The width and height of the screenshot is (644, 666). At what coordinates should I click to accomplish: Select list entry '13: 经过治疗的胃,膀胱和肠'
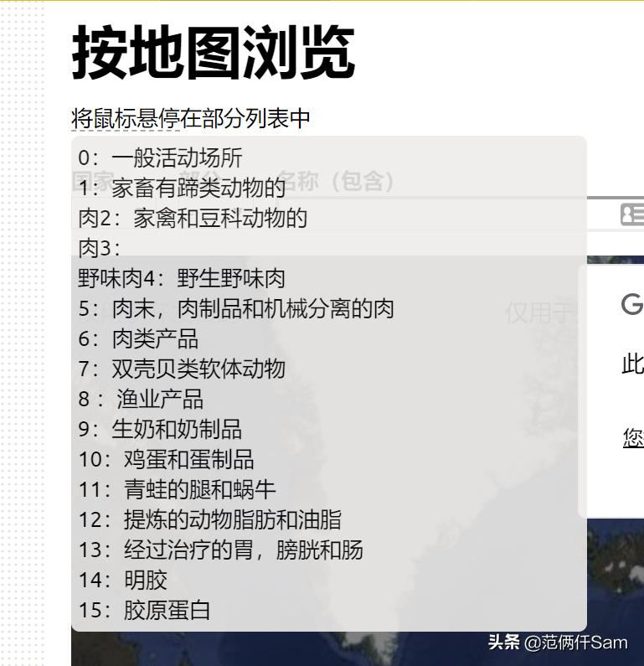pyautogui.click(x=221, y=550)
